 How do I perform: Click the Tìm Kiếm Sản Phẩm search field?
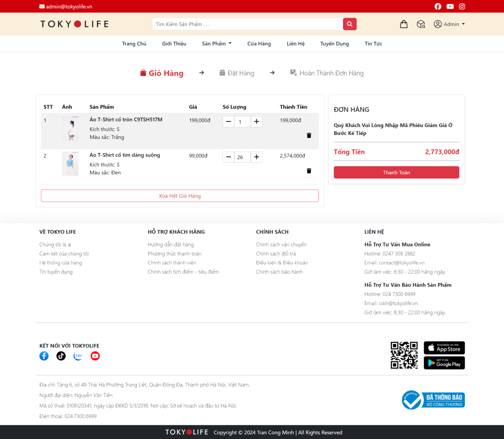coord(247,24)
